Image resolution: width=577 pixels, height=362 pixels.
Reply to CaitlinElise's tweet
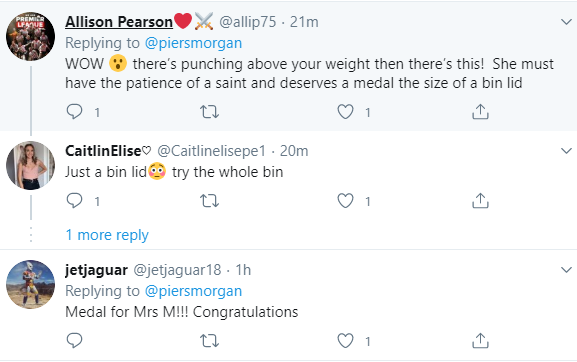[74, 201]
